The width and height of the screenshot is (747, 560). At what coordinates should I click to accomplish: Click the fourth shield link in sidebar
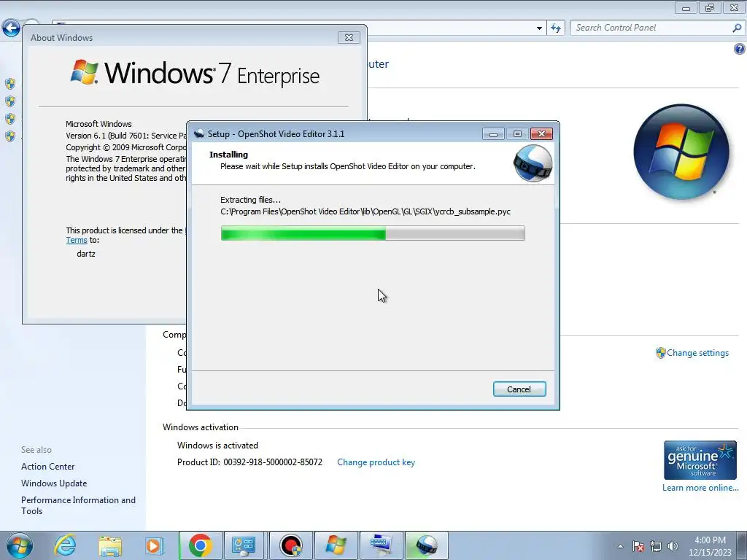[10, 136]
